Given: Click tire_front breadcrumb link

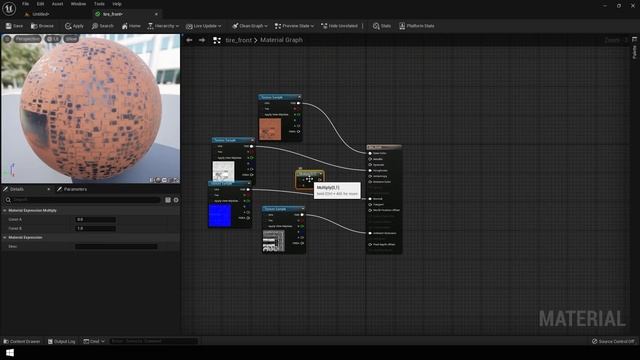Looking at the screenshot, I should click(x=238, y=40).
